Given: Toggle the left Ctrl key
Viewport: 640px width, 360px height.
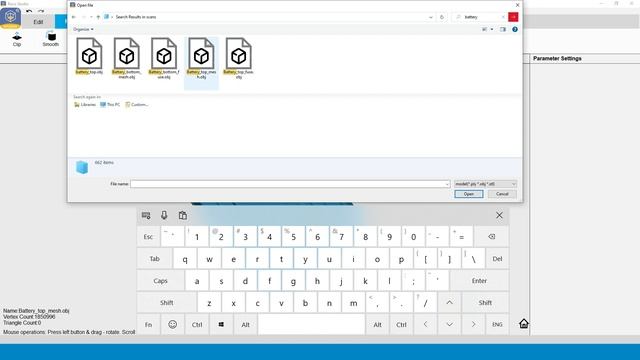Looking at the screenshot, I should [x=197, y=324].
